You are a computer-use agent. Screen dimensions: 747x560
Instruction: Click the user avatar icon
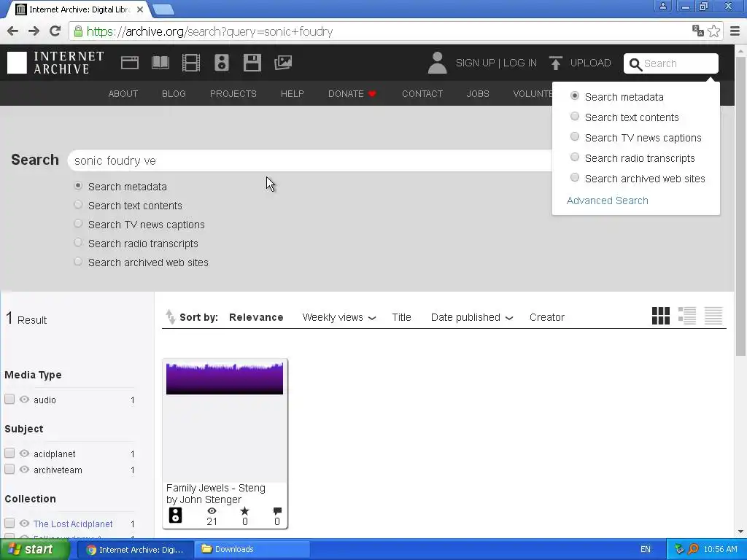pos(437,63)
